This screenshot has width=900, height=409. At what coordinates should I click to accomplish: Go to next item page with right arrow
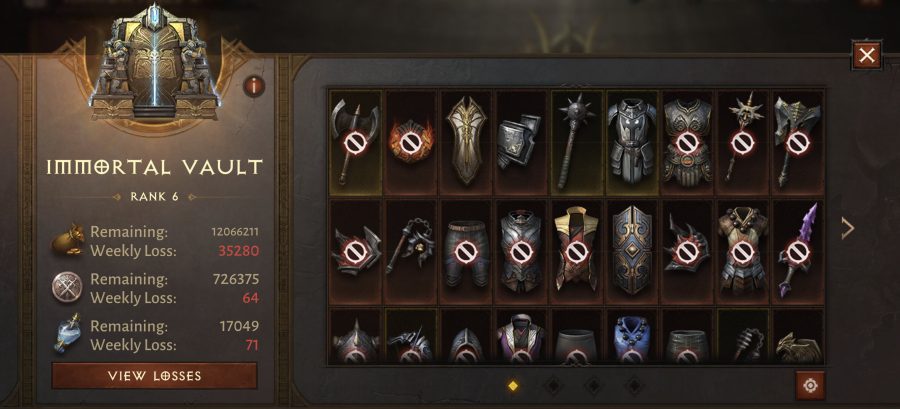click(x=848, y=228)
